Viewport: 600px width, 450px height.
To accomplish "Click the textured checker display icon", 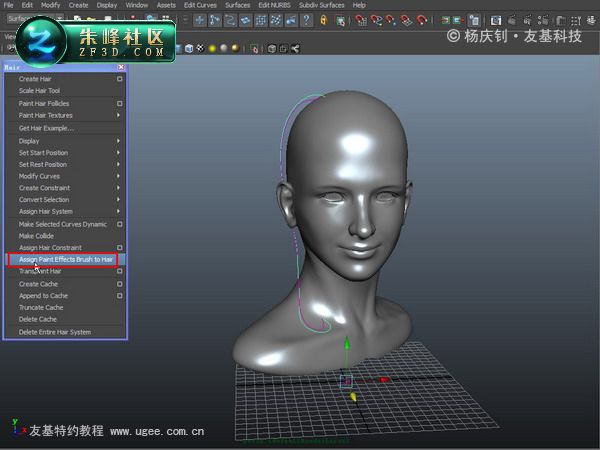I will tap(201, 49).
